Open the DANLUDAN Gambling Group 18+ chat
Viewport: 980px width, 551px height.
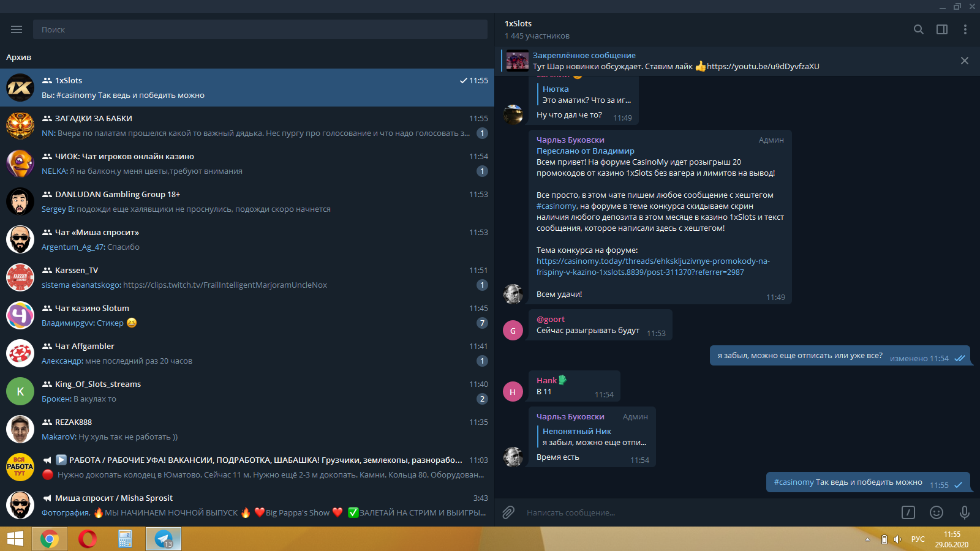[x=247, y=201]
